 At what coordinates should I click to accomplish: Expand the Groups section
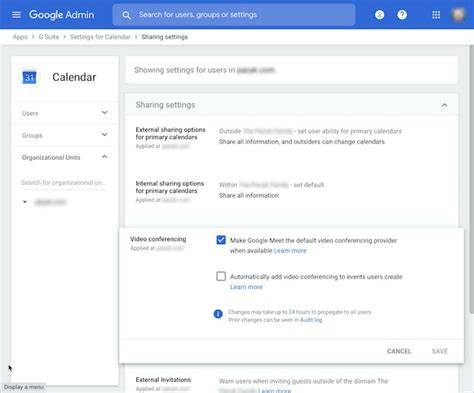65,135
